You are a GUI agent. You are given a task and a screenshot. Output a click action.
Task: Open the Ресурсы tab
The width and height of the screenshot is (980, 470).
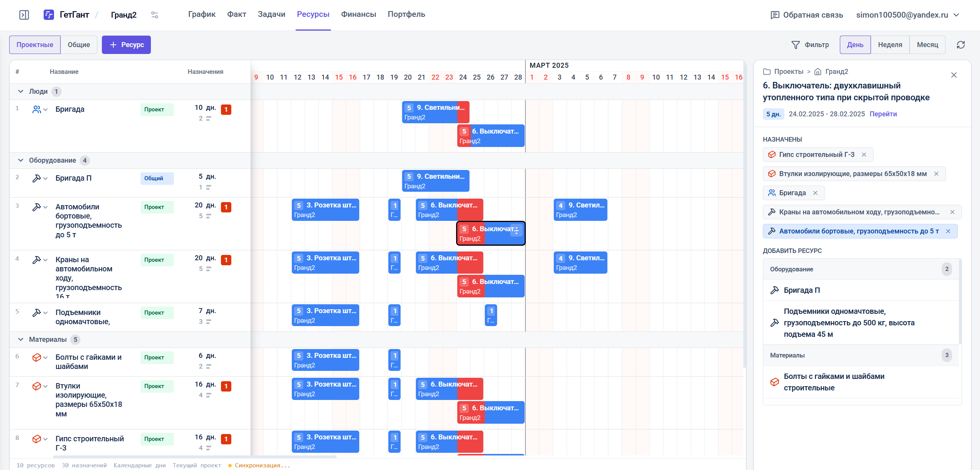click(x=313, y=14)
